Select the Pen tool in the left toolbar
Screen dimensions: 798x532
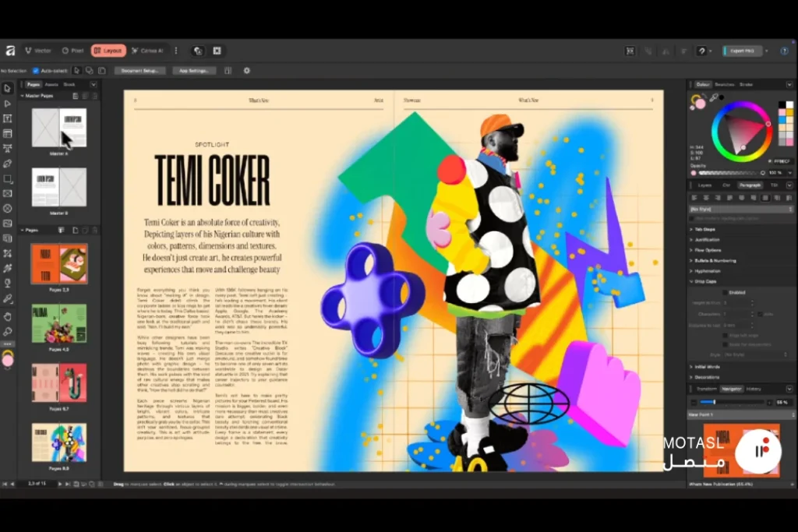[x=8, y=163]
